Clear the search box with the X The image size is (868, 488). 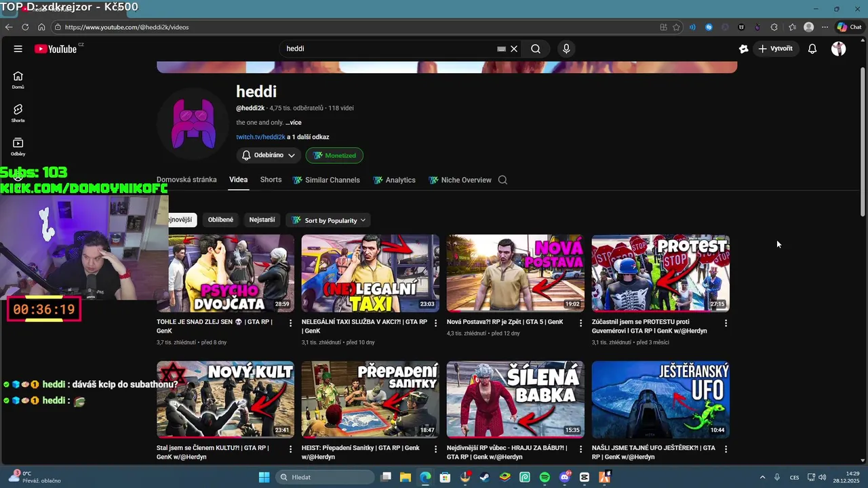pyautogui.click(x=514, y=49)
